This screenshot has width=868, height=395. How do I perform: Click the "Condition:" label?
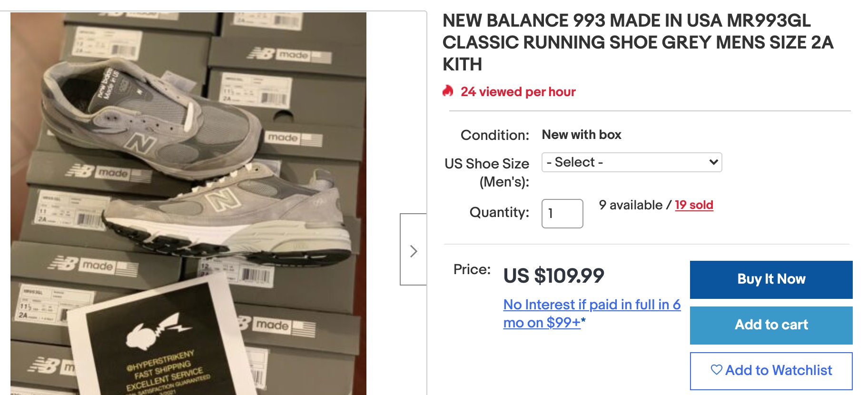(x=494, y=135)
